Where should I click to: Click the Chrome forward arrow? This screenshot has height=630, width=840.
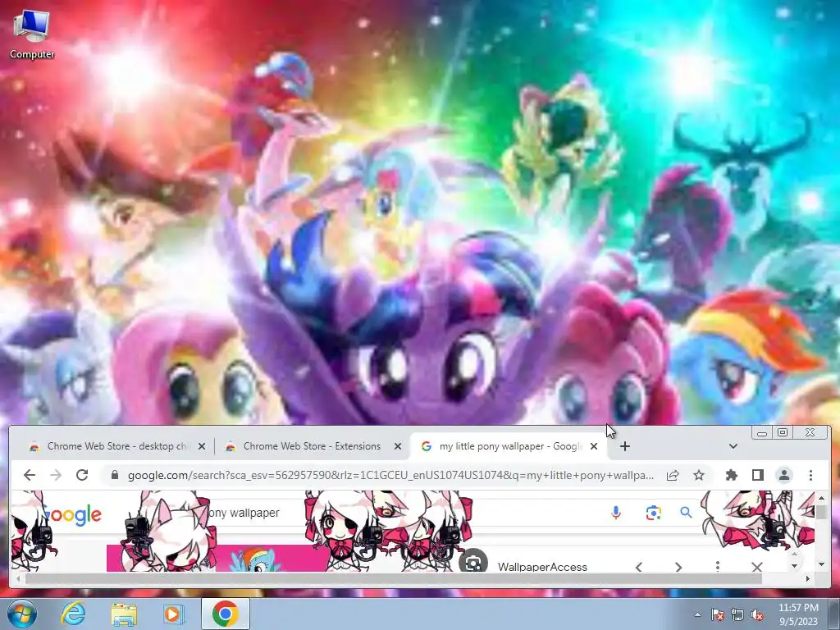(x=56, y=475)
